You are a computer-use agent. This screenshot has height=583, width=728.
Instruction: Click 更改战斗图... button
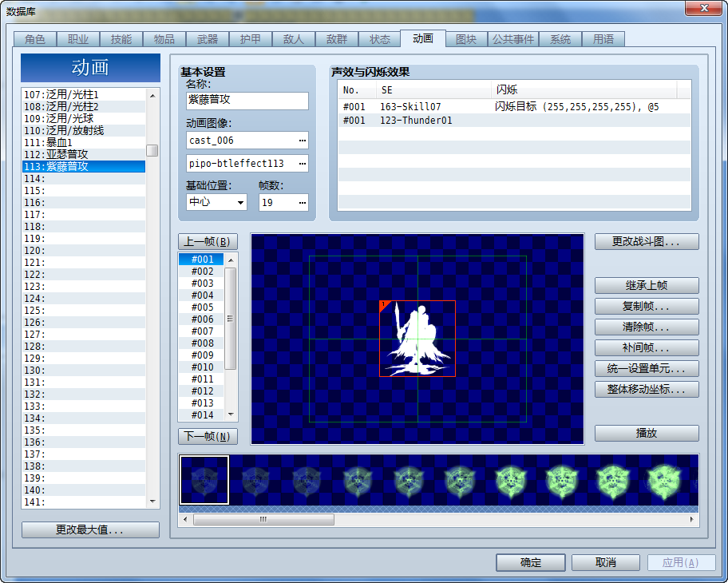647,241
